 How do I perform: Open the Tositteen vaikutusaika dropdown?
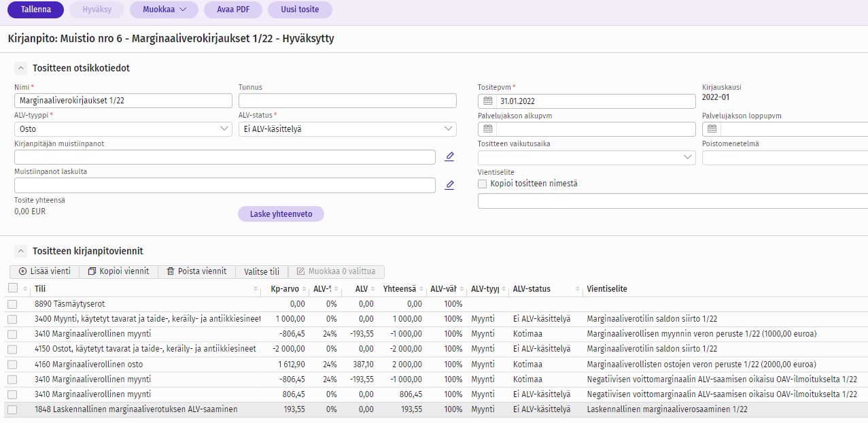[x=587, y=157]
